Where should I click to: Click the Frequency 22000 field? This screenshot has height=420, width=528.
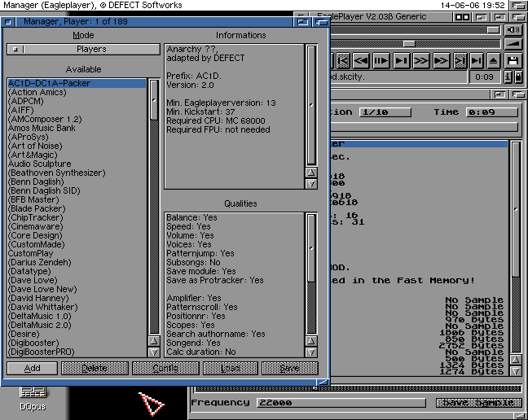tap(341, 403)
